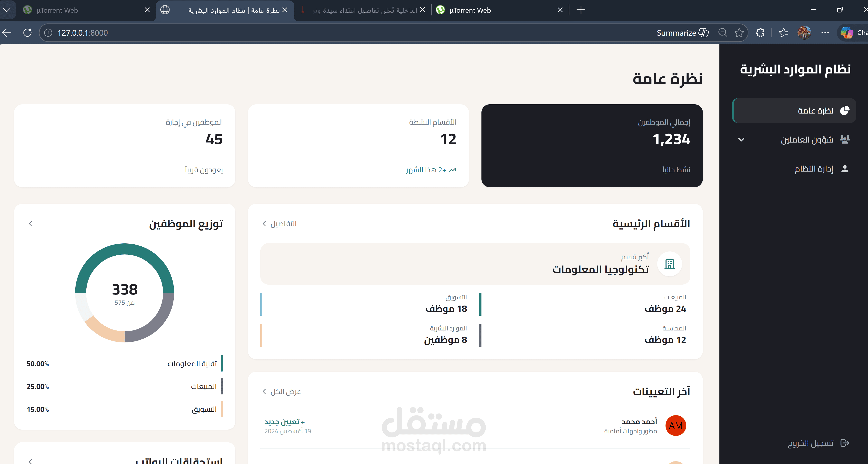
Task: Click the + تعيين جديد label
Action: [284, 422]
